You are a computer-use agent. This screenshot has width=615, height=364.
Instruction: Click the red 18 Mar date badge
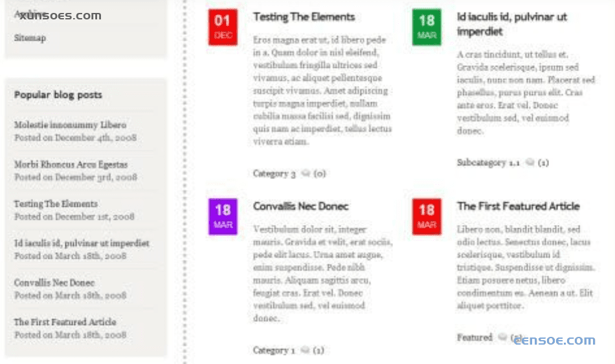click(427, 217)
